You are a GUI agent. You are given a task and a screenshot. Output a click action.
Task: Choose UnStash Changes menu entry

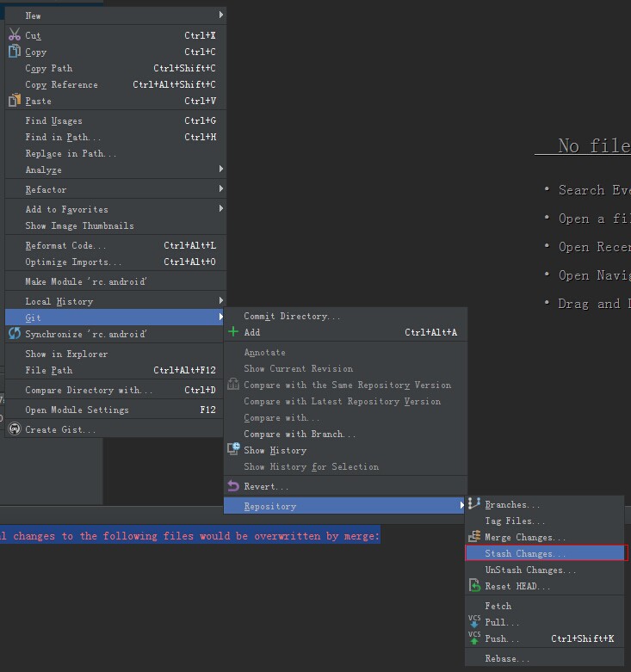pyautogui.click(x=545, y=570)
